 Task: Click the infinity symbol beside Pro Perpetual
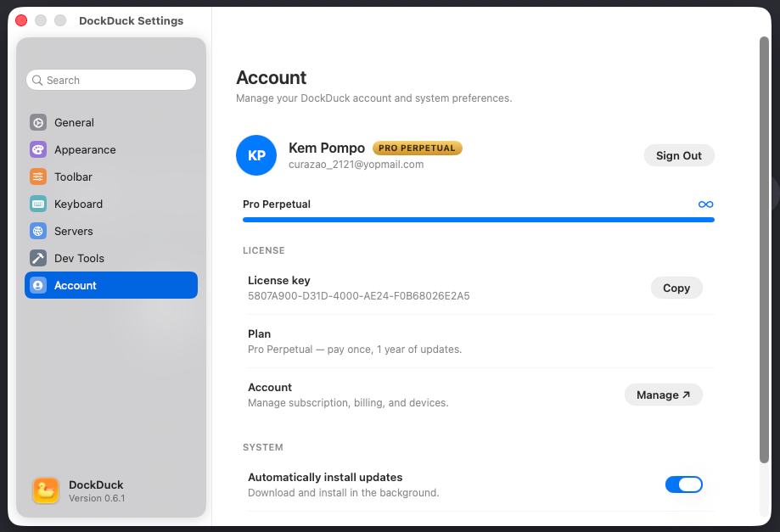coord(705,204)
